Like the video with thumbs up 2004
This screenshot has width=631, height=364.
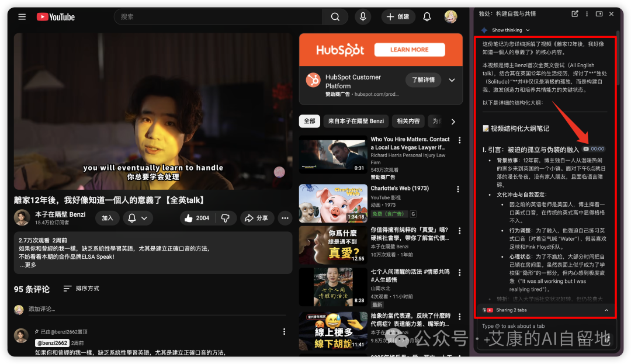pyautogui.click(x=197, y=218)
